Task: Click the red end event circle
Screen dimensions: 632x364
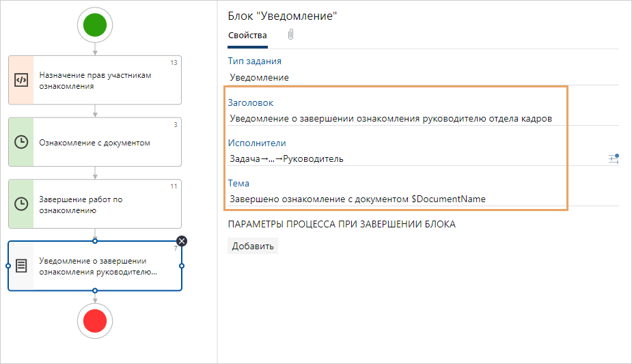Action: point(94,319)
